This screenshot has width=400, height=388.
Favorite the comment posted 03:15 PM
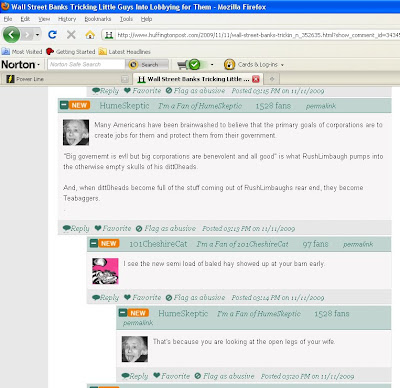(x=142, y=90)
